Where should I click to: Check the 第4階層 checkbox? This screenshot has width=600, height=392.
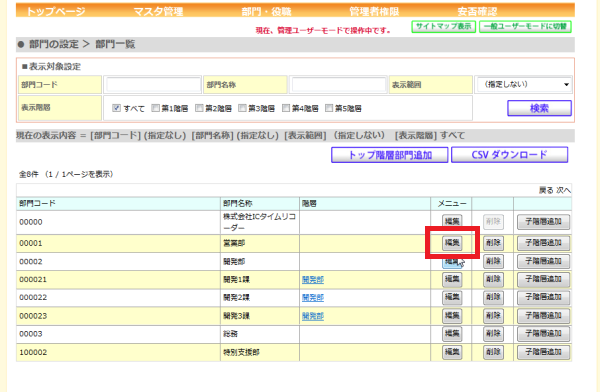286,108
